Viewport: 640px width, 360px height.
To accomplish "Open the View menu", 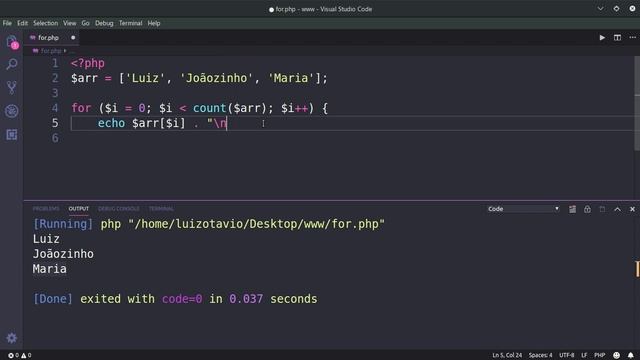I will coord(69,23).
